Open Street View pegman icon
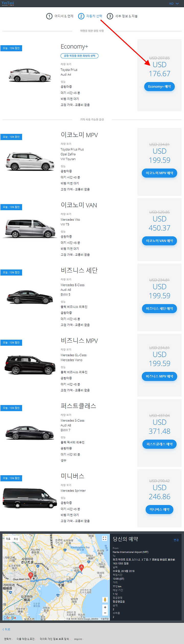Screen dimensions: 184x644 (x=105, y=599)
